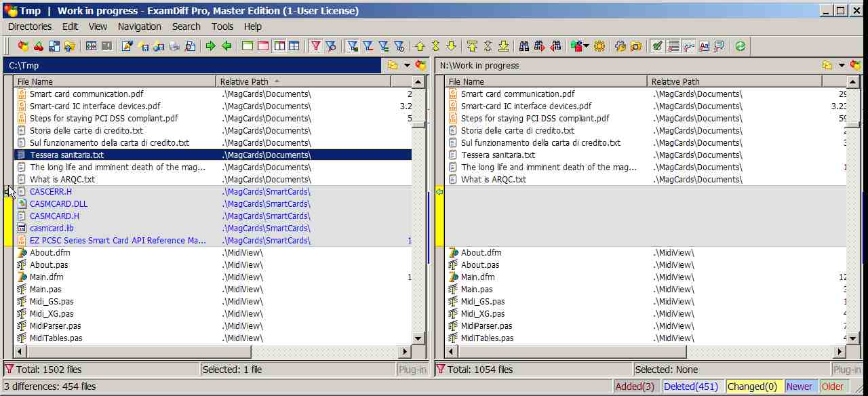The height and width of the screenshot is (396, 868).
Task: Open folder history dropdown for N:\Work in progress
Action: pyautogui.click(x=842, y=65)
